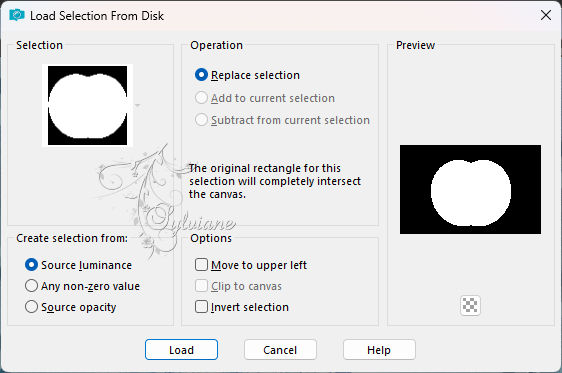
Task: Click the intersect canvas information text
Action: pos(275,181)
